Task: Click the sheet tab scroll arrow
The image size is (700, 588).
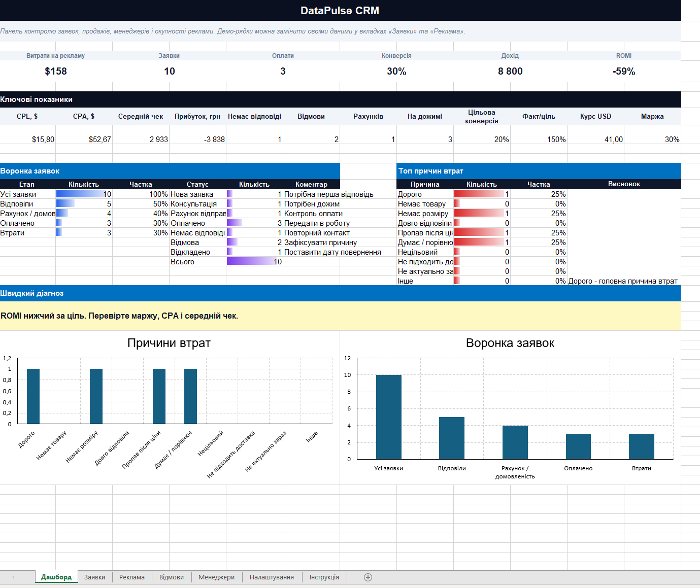Action: click(x=13, y=577)
